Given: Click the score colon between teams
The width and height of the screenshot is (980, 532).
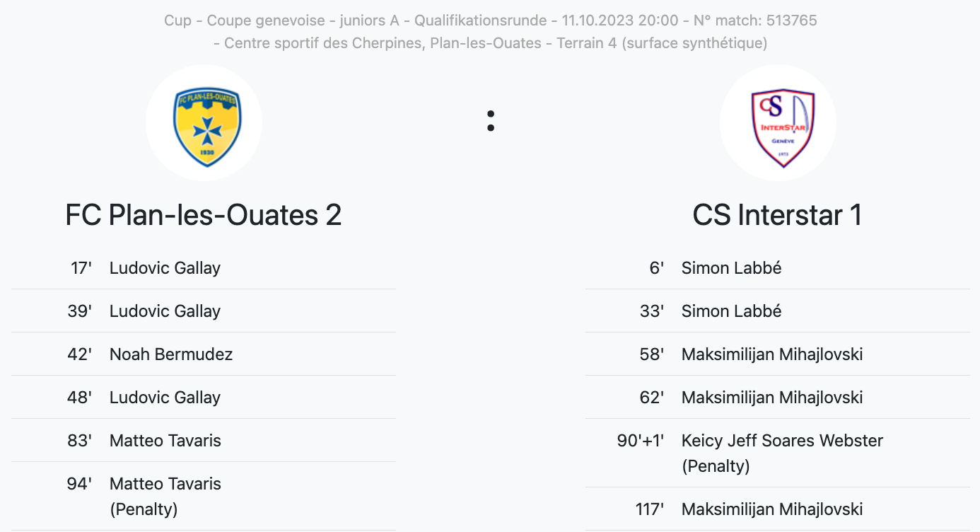Looking at the screenshot, I should [x=491, y=122].
